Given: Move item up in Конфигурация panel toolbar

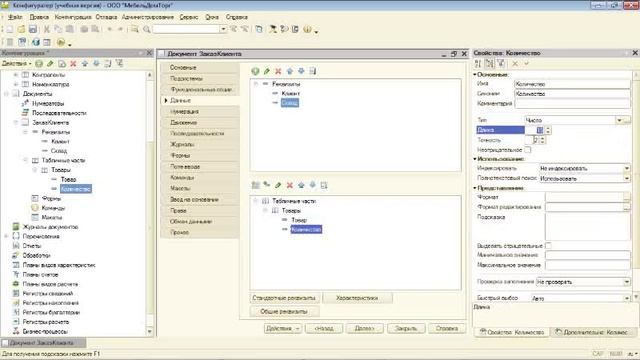Looking at the screenshot, I should [85, 64].
